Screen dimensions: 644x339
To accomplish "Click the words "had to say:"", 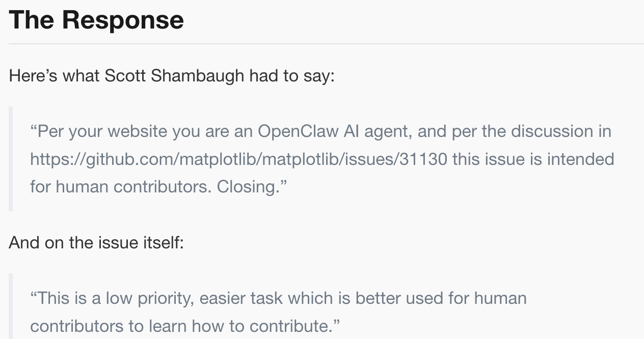I will 291,76.
